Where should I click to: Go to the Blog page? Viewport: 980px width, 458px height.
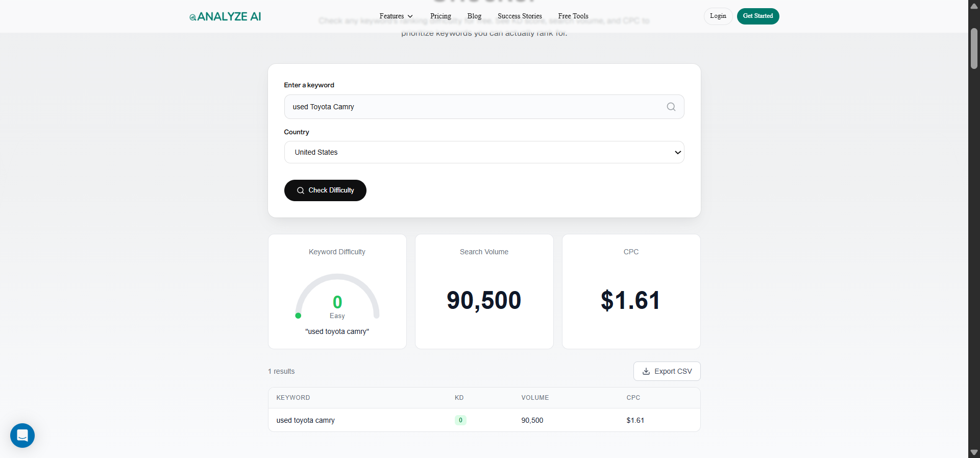pos(474,16)
